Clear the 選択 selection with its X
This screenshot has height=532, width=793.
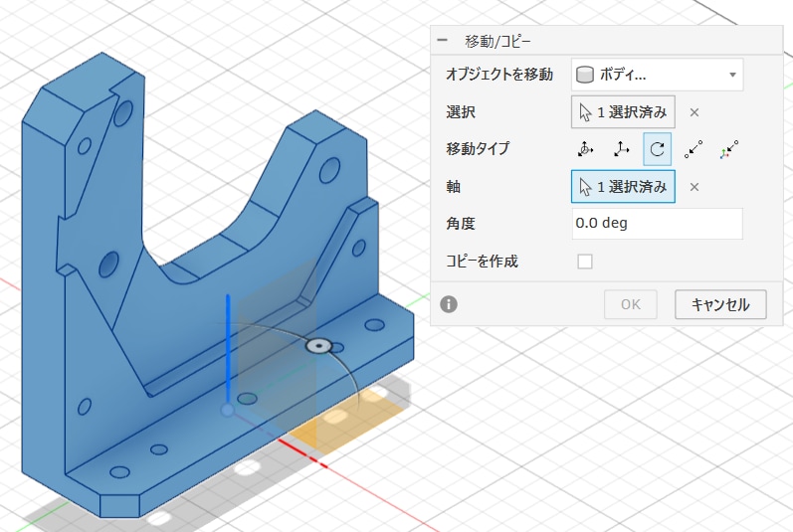pyautogui.click(x=694, y=112)
